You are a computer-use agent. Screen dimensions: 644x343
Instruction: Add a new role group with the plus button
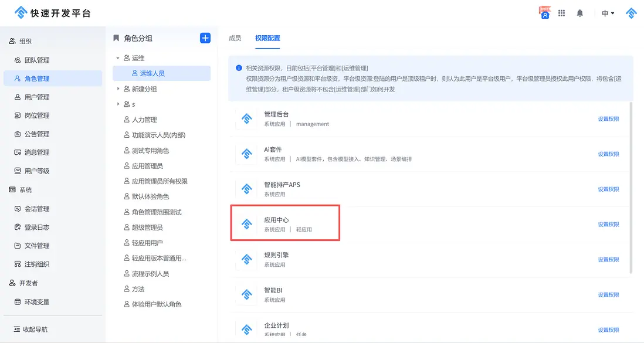tap(205, 38)
